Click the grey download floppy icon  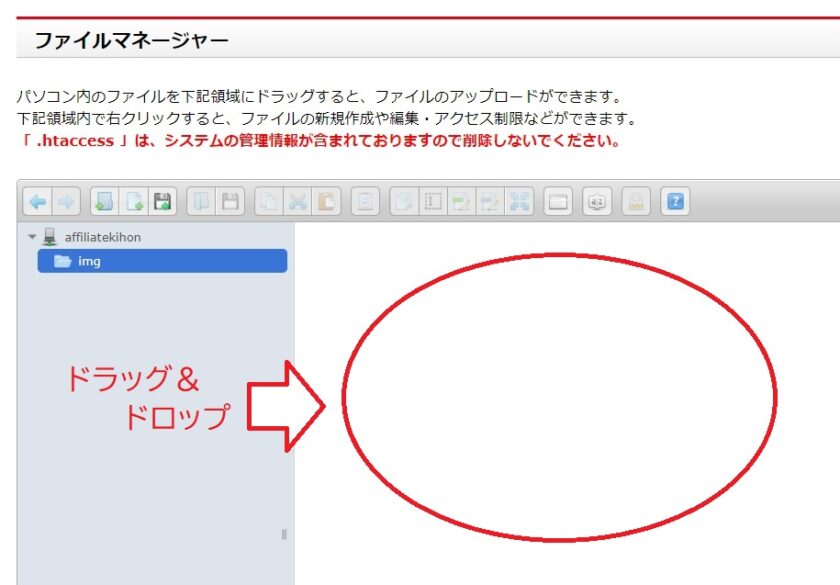point(230,201)
